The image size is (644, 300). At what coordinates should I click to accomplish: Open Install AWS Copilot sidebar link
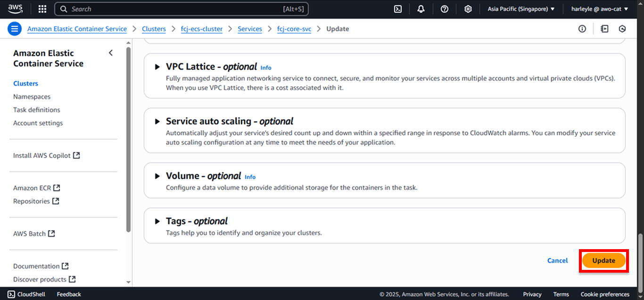click(x=42, y=155)
